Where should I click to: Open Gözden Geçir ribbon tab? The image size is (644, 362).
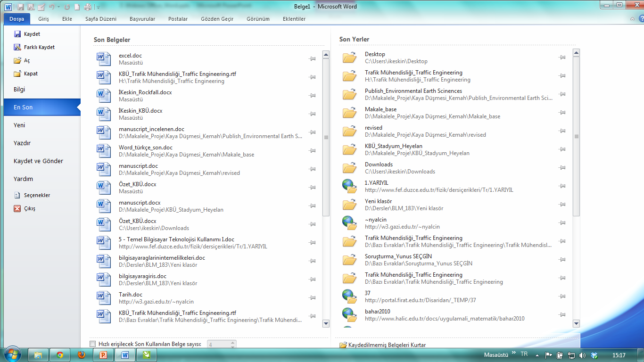pyautogui.click(x=217, y=19)
